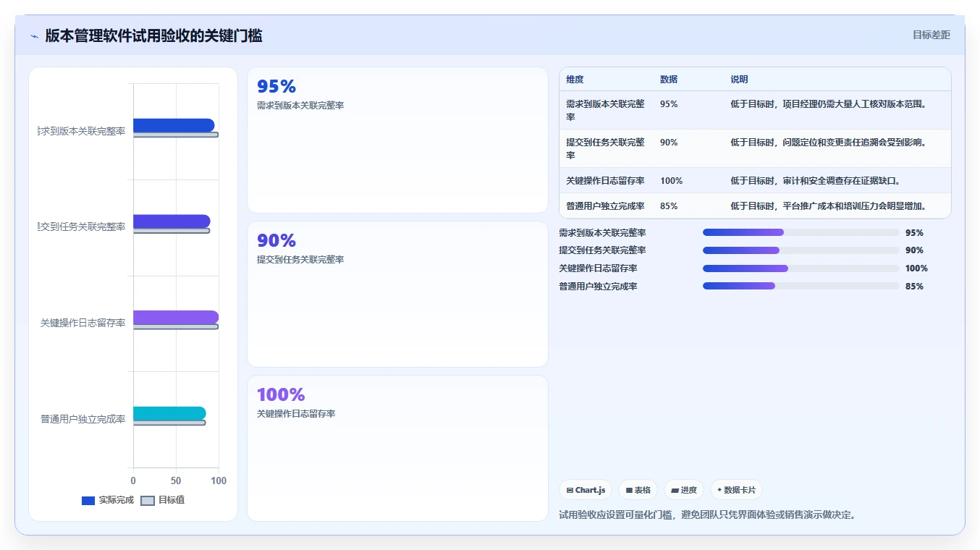Click the 50 tick label on the chart axis
980x550 pixels.
coord(176,481)
